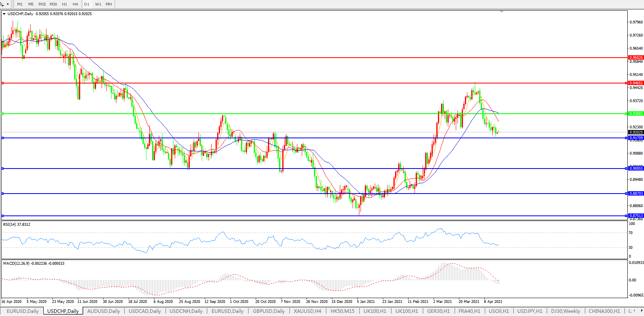Image resolution: width=644 pixels, height=316 pixels.
Task: Click the red 0.96026 price label
Action: [636, 58]
